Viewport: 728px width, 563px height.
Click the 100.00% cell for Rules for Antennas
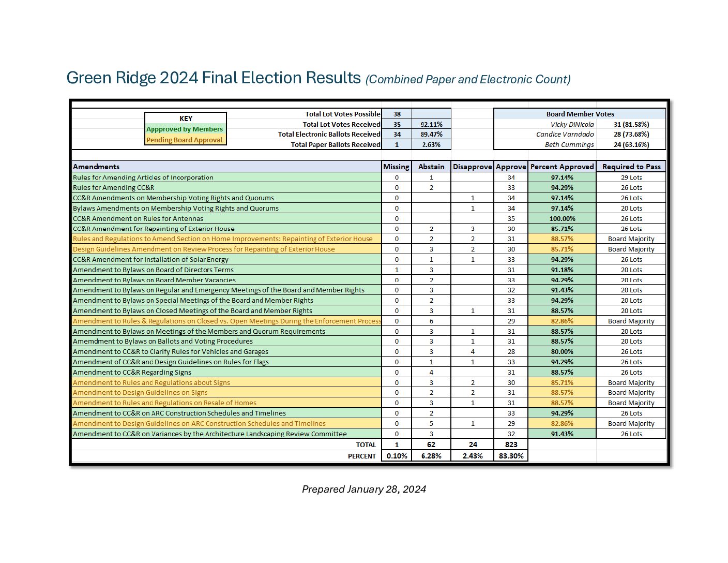[x=563, y=218]
